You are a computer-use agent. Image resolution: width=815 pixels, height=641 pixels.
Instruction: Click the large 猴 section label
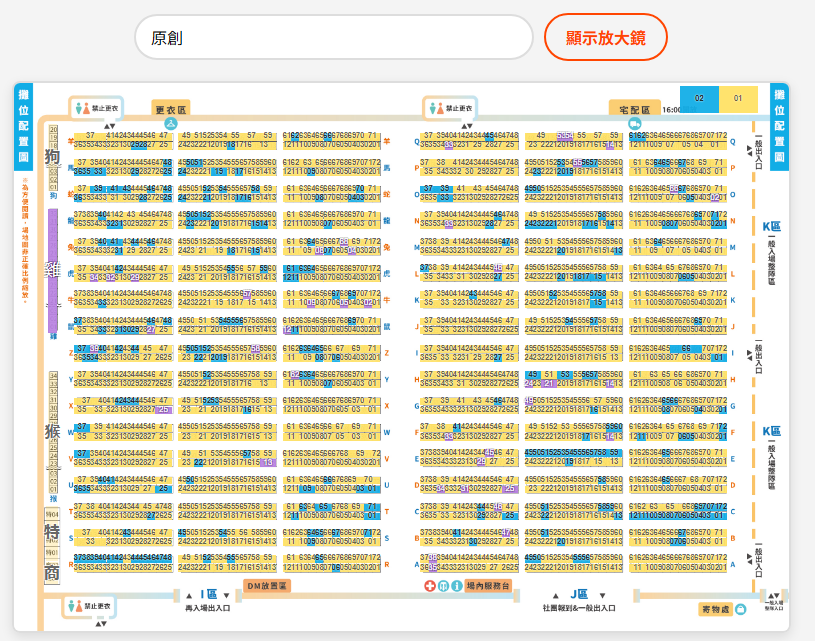(52, 431)
